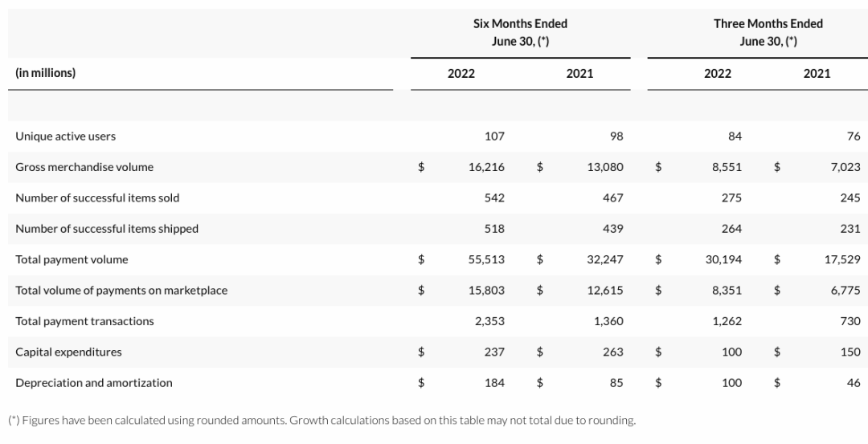Click the Unique active users row label
Screen dimensions: 868x444
coord(65,136)
